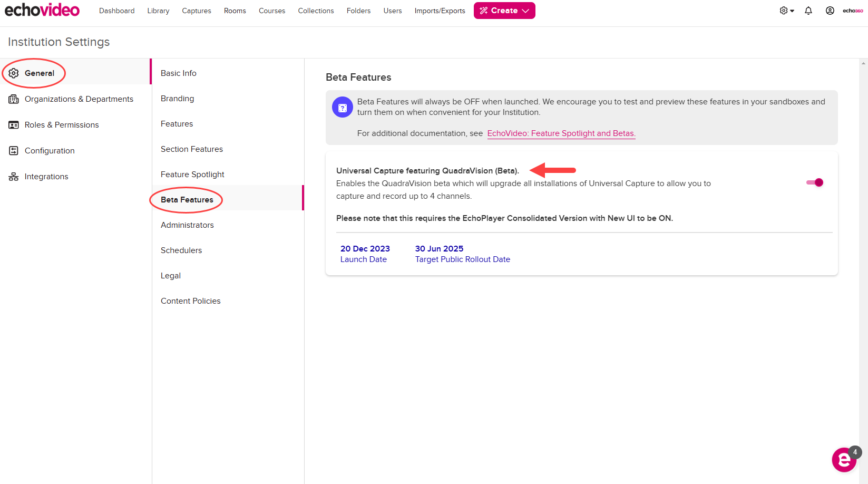Viewport: 868px width, 484px height.
Task: Open the notifications bell
Action: click(x=808, y=11)
